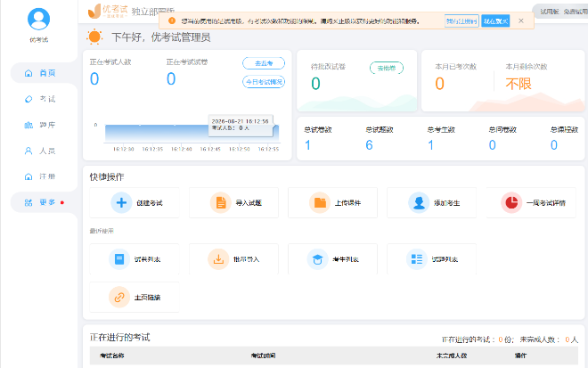Viewport: 588px width, 368px height.
Task: Click the blue filled button in notice banner
Action: pyautogui.click(x=495, y=21)
